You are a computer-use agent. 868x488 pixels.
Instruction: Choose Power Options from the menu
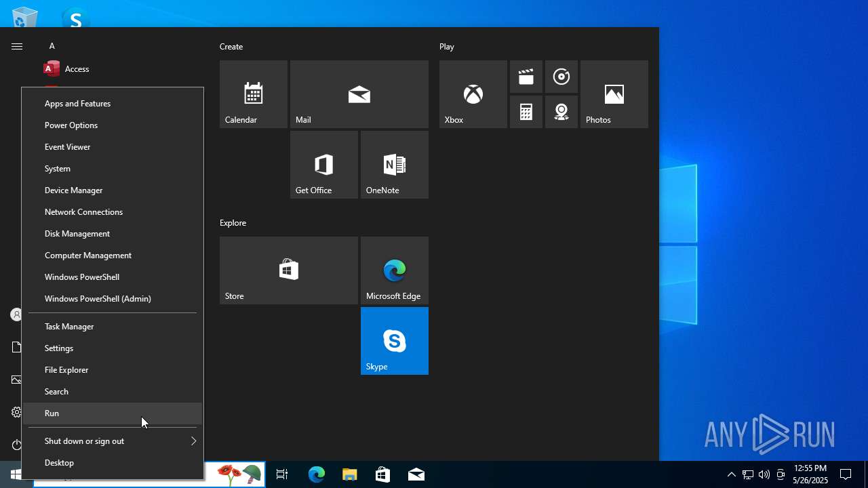113,125
